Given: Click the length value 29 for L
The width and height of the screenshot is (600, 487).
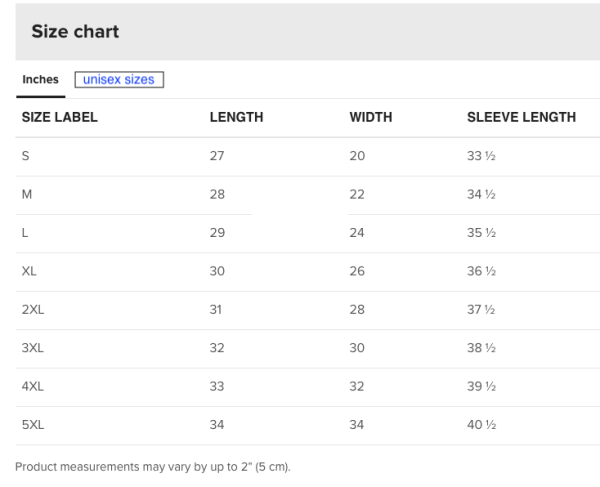Looking at the screenshot, I should [x=217, y=233].
